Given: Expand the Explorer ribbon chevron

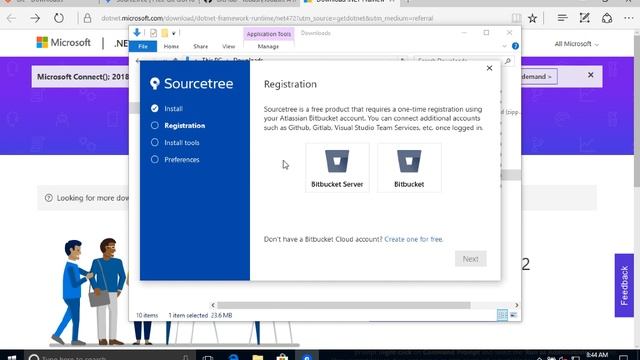Looking at the screenshot, I should point(504,46).
